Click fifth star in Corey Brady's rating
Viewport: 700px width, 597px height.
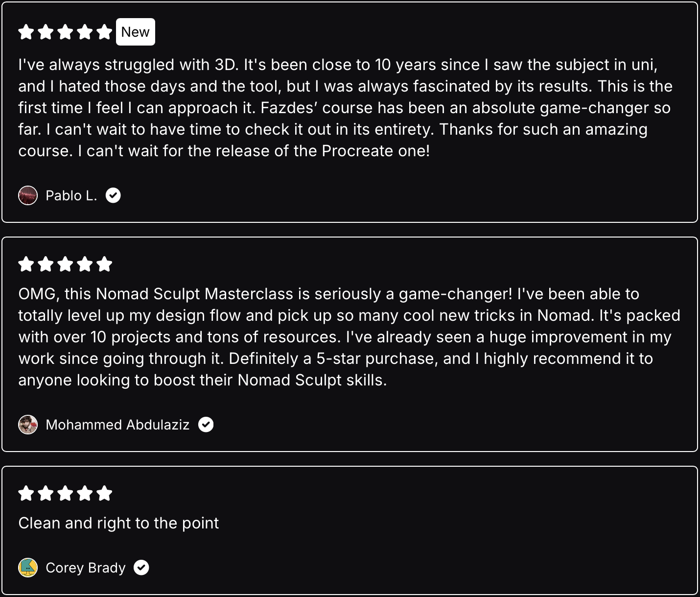104,493
